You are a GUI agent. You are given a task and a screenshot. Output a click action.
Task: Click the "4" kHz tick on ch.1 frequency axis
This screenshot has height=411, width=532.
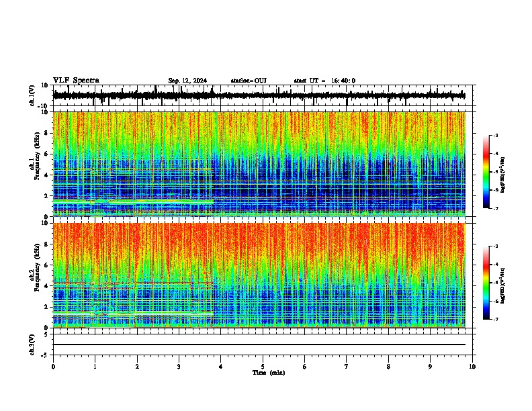click(47, 175)
